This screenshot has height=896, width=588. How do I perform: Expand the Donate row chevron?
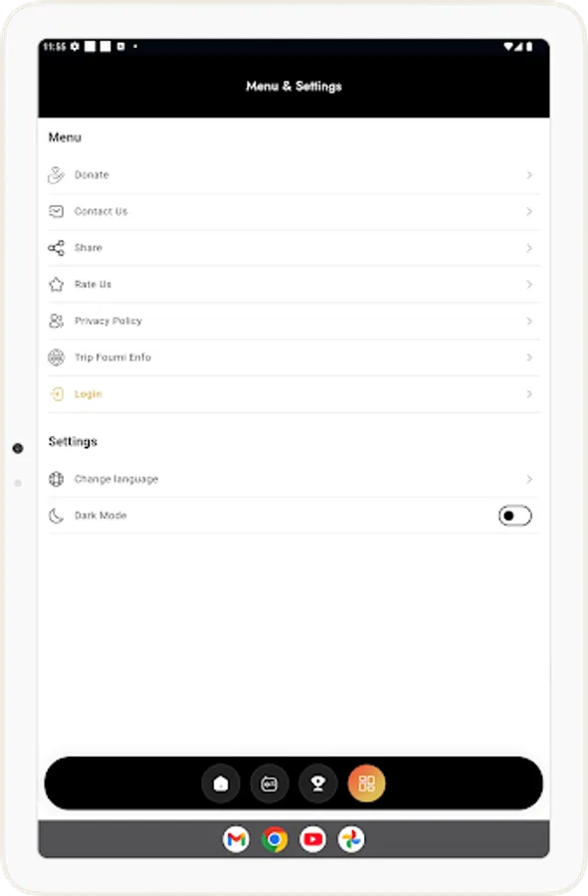529,174
